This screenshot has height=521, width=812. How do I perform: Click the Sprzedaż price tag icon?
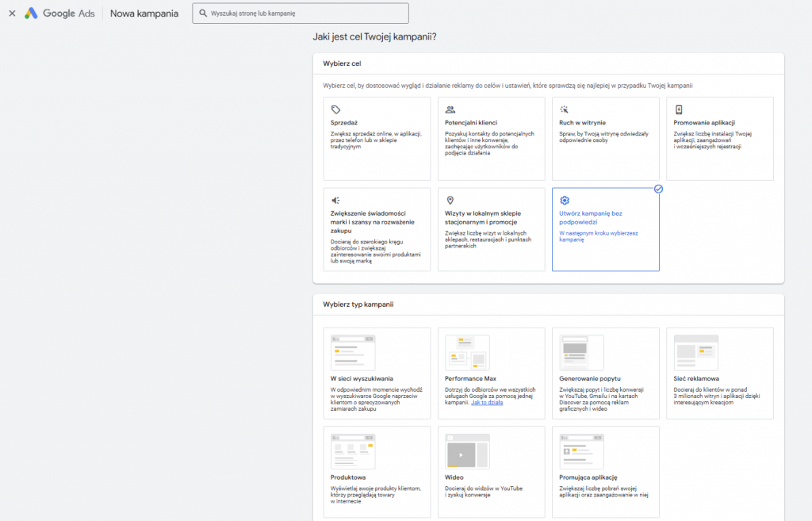(335, 109)
